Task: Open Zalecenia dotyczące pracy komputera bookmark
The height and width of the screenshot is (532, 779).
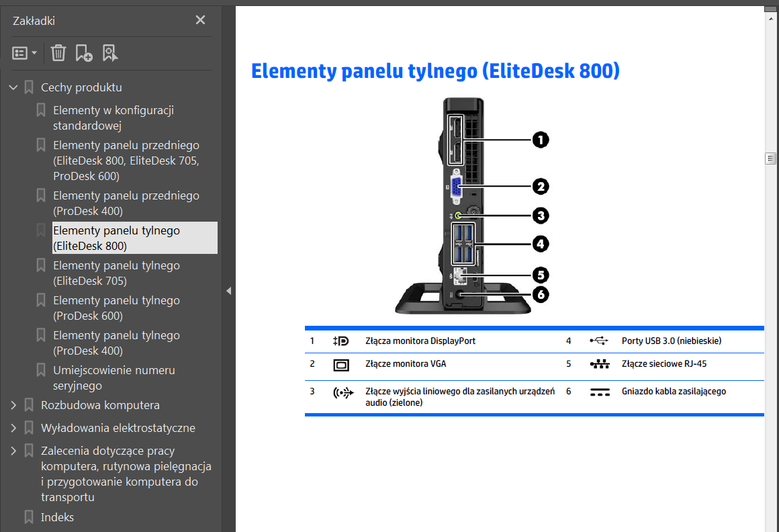Action: coord(126,474)
